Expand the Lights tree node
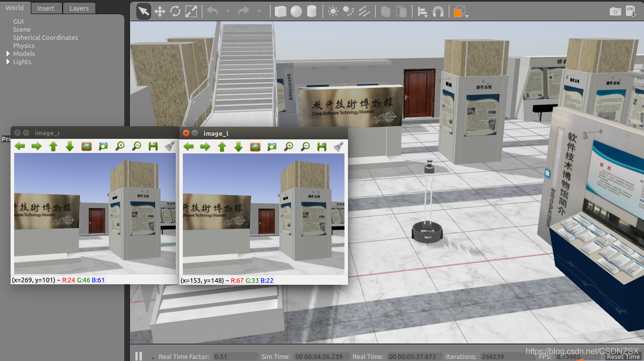Viewport: 644px width, 361px height. click(x=8, y=62)
